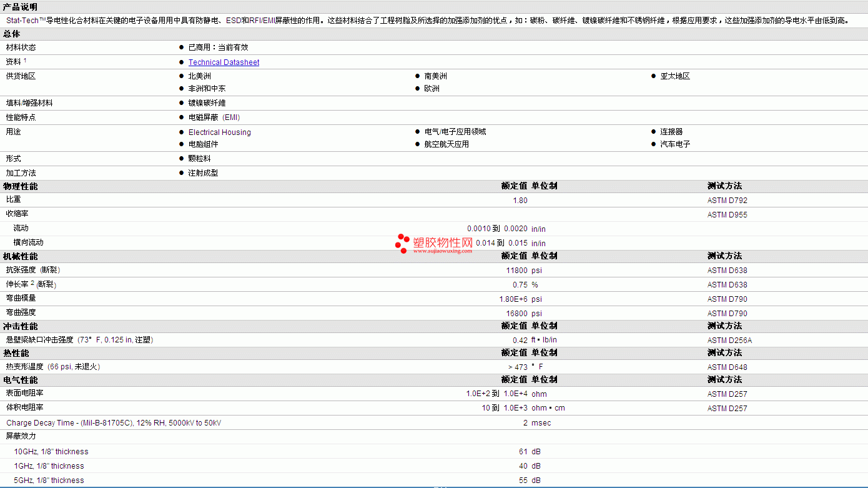This screenshot has height=488, width=868.
Task: Click the '性能特点' row label
Action: click(x=21, y=117)
